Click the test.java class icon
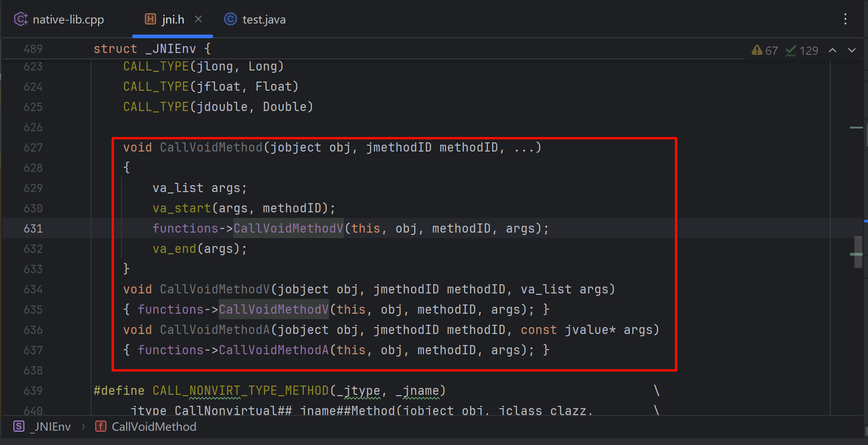The width and height of the screenshot is (868, 445). (230, 19)
